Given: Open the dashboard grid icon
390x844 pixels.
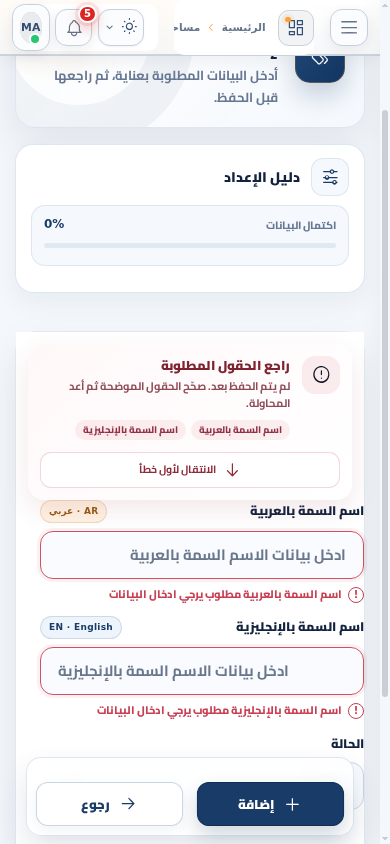Looking at the screenshot, I should pyautogui.click(x=296, y=27).
